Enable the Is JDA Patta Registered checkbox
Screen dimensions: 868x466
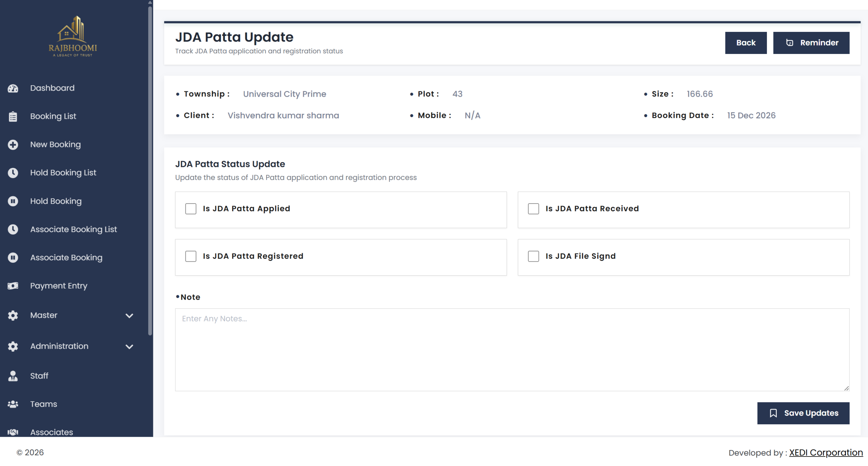[x=191, y=256]
